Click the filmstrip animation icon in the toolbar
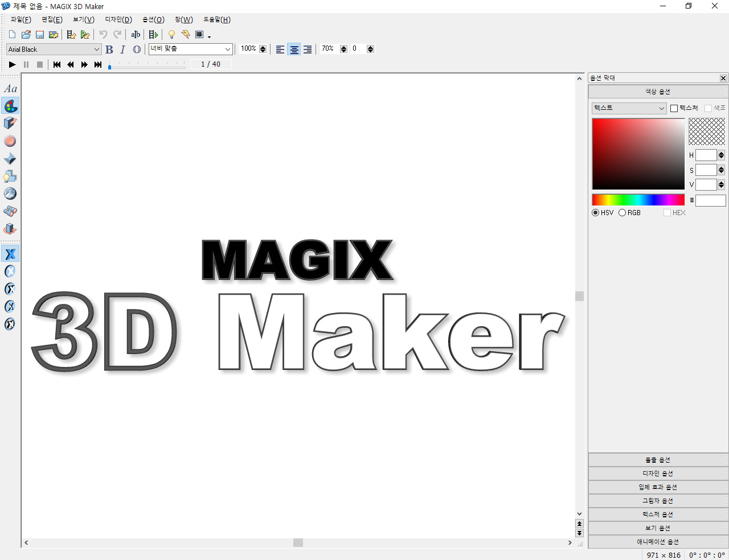 click(x=153, y=35)
